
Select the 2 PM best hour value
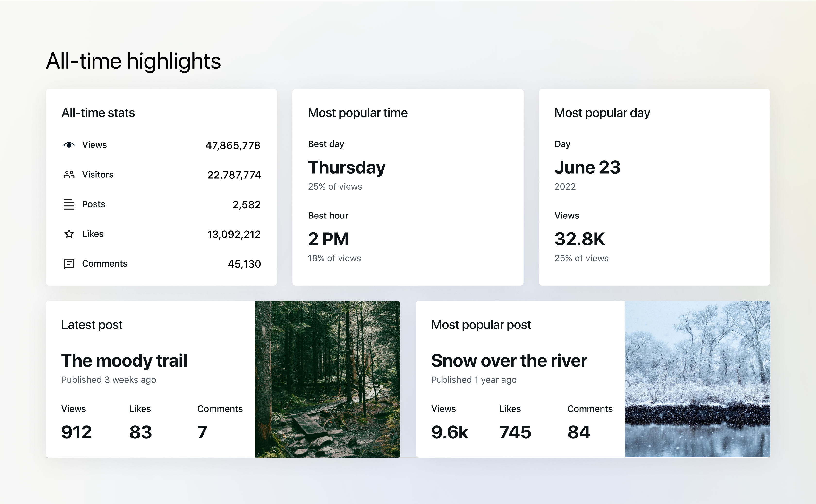click(328, 239)
